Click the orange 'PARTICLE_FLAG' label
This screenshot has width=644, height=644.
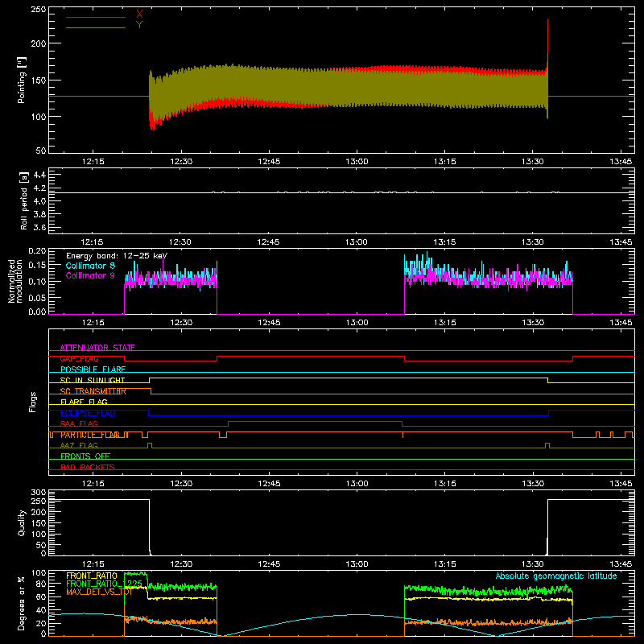point(90,435)
